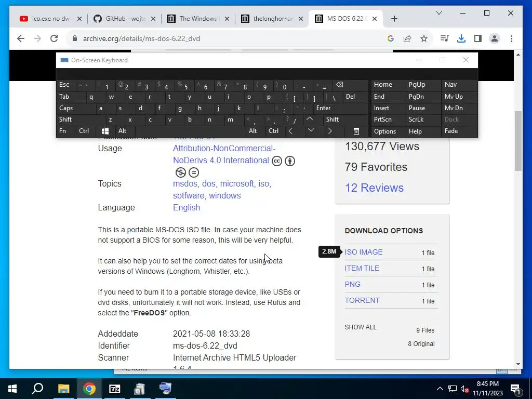Open 7-Zip from the taskbar
The width and height of the screenshot is (532, 399).
115,389
